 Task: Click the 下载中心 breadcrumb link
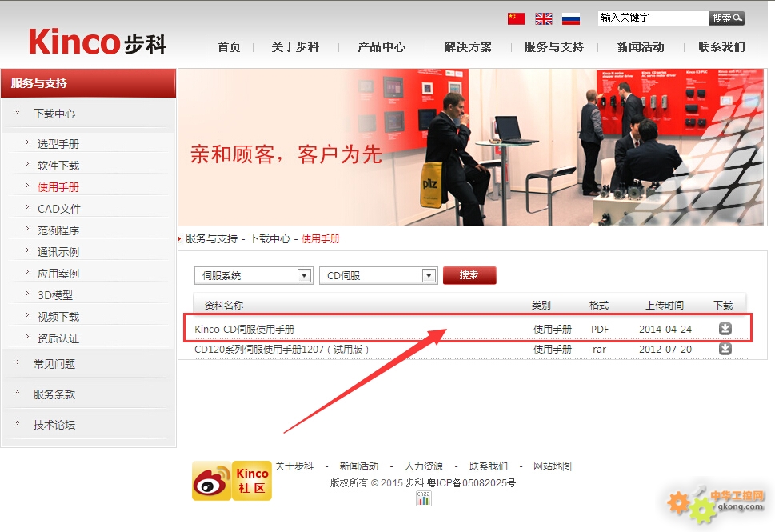tap(270, 239)
